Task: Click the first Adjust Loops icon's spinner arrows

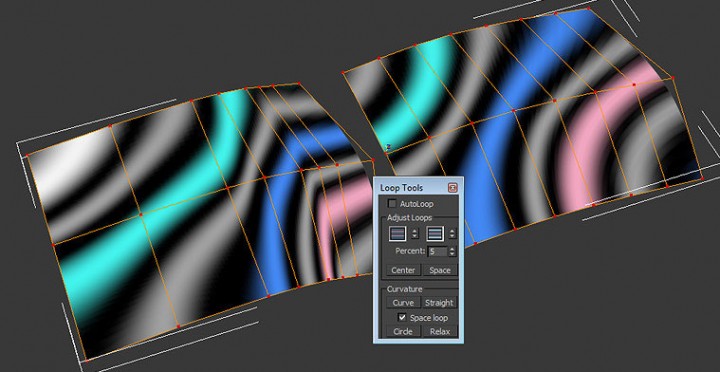Action: coord(415,234)
